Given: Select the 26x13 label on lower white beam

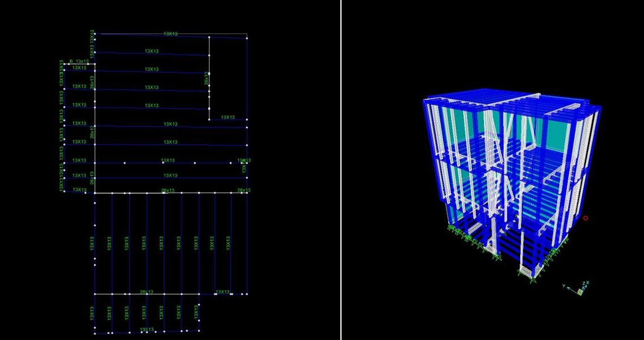Looking at the screenshot, I should click(146, 292).
